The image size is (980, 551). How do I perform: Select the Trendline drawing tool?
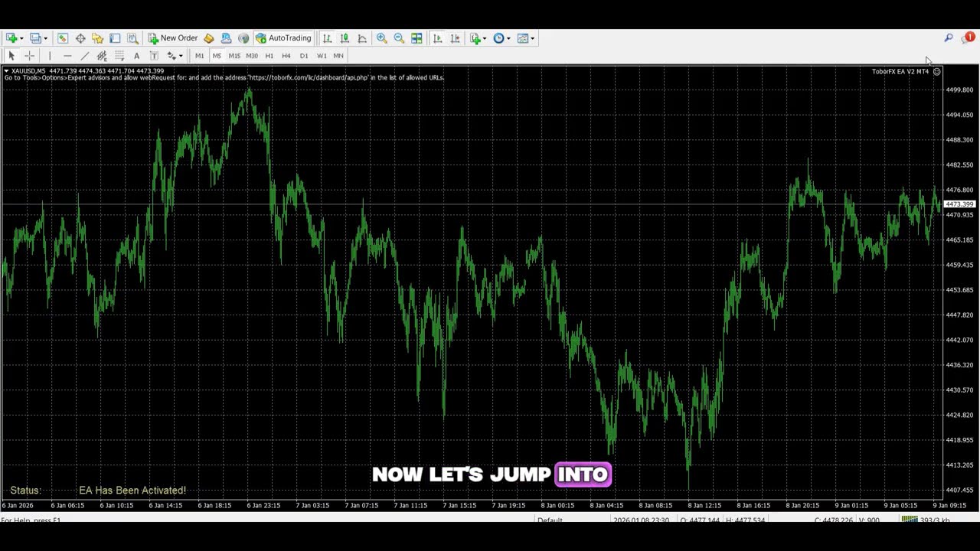point(84,55)
